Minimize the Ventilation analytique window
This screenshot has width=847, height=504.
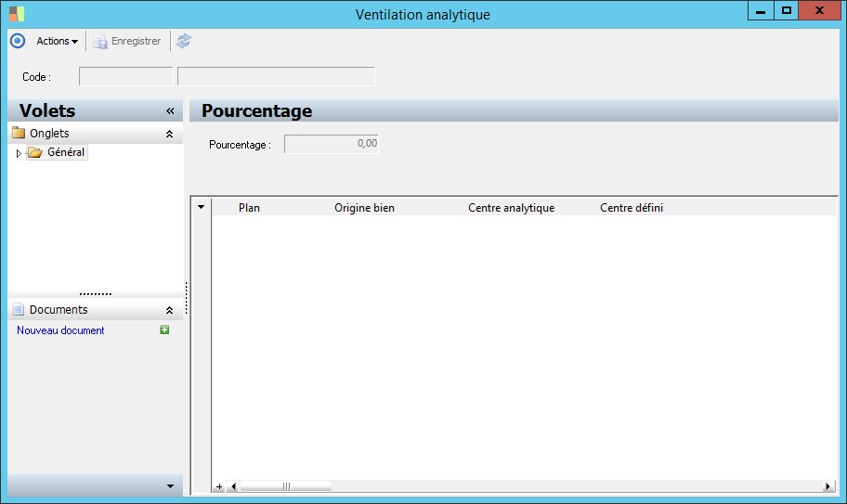(761, 11)
